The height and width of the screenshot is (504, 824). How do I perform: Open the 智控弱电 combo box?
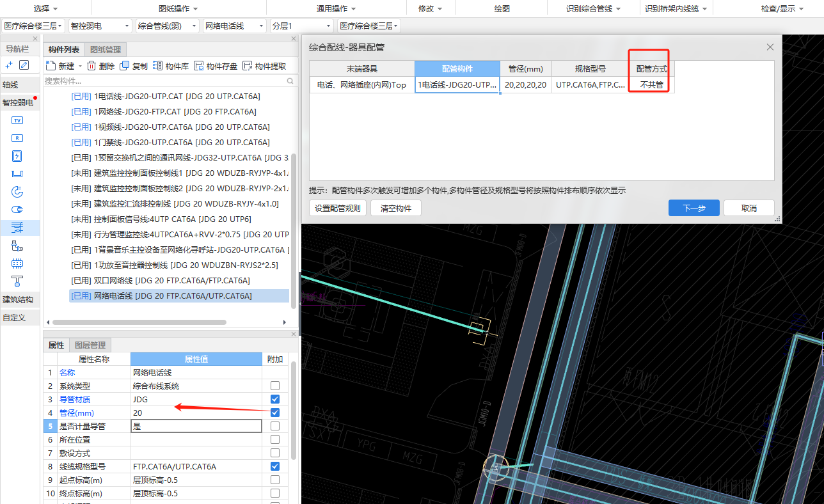click(x=100, y=26)
